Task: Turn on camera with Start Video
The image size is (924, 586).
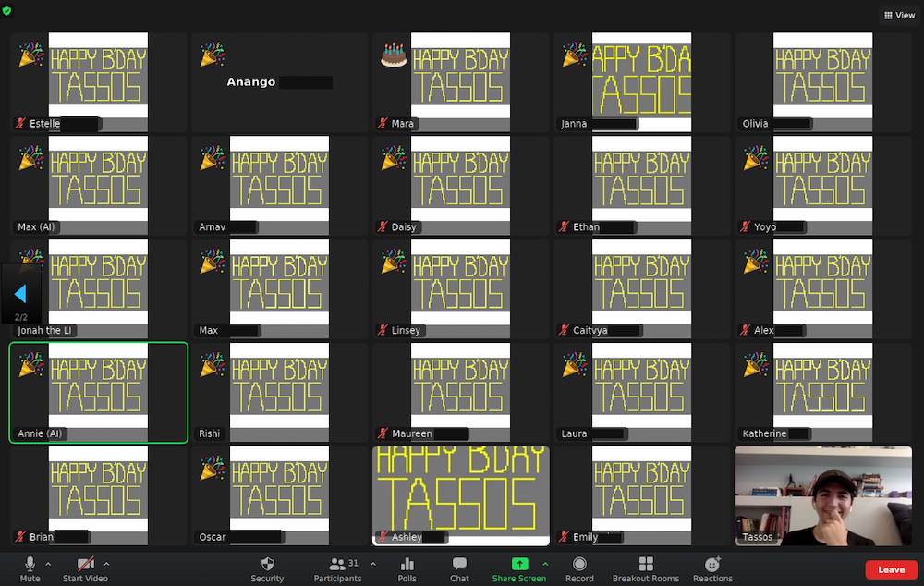Action: tap(85, 568)
